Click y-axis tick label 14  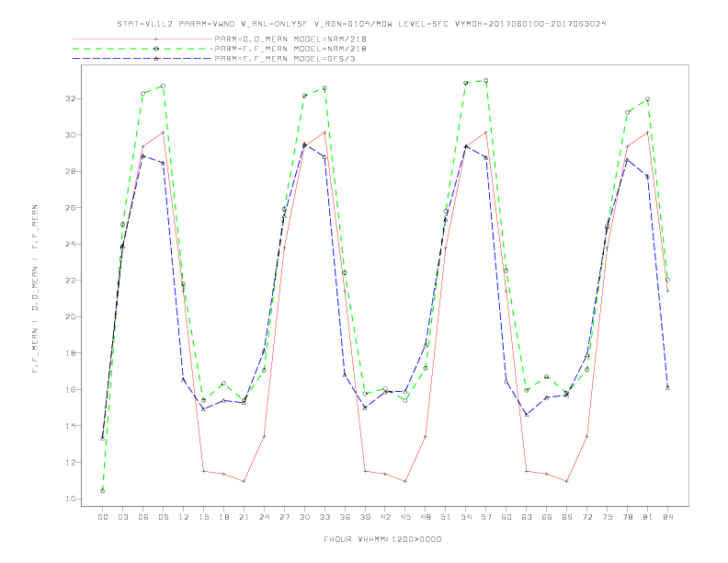71,426
